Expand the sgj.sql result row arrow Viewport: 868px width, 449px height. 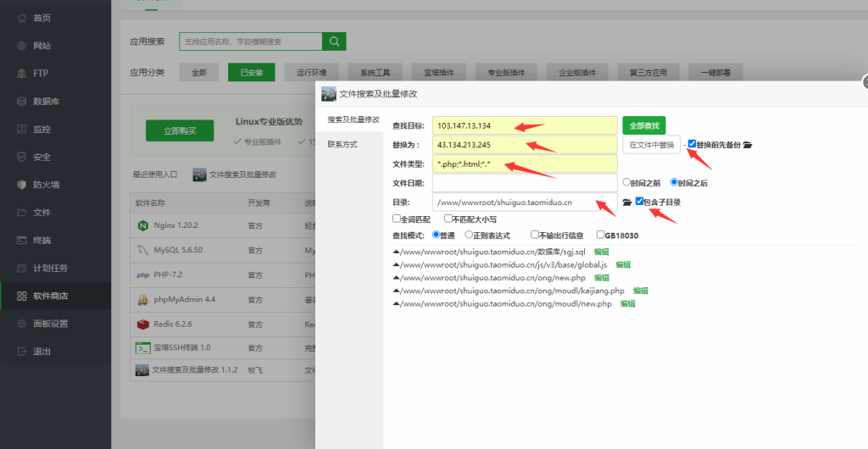coord(395,252)
